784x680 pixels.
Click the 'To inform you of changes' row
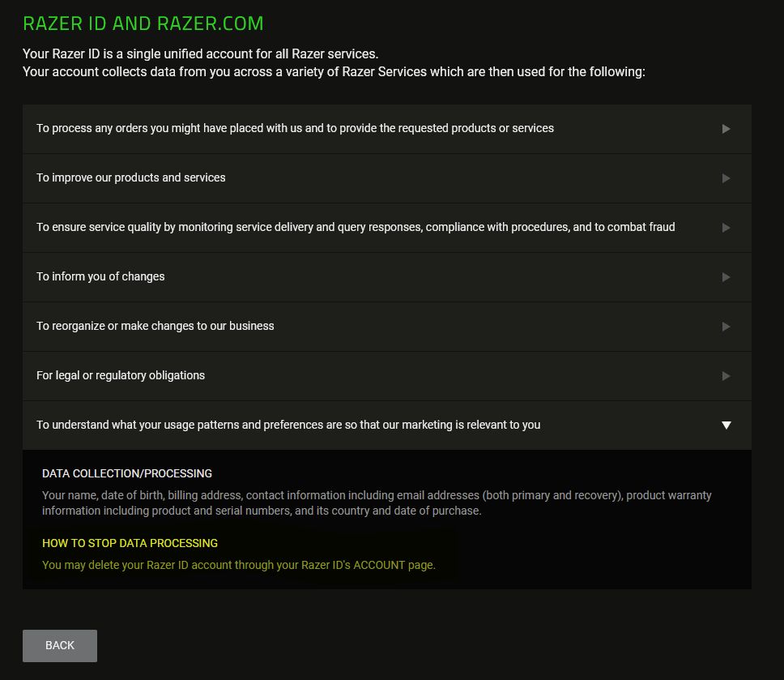pos(100,276)
